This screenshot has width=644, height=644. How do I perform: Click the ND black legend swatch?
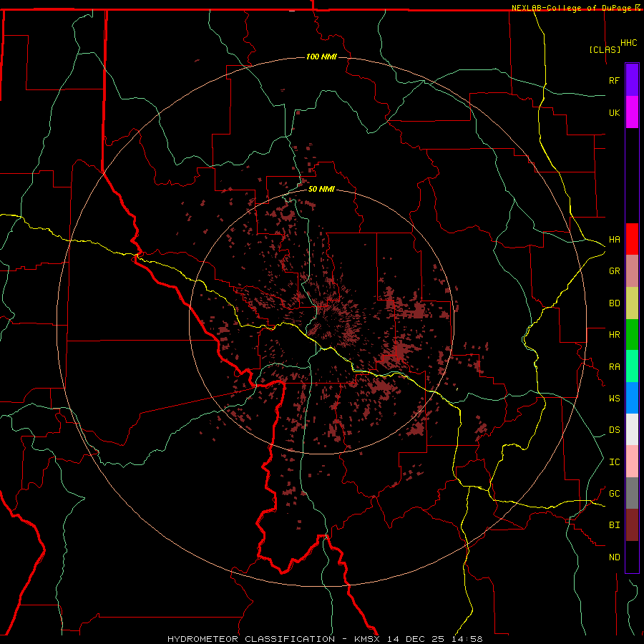[x=632, y=557]
